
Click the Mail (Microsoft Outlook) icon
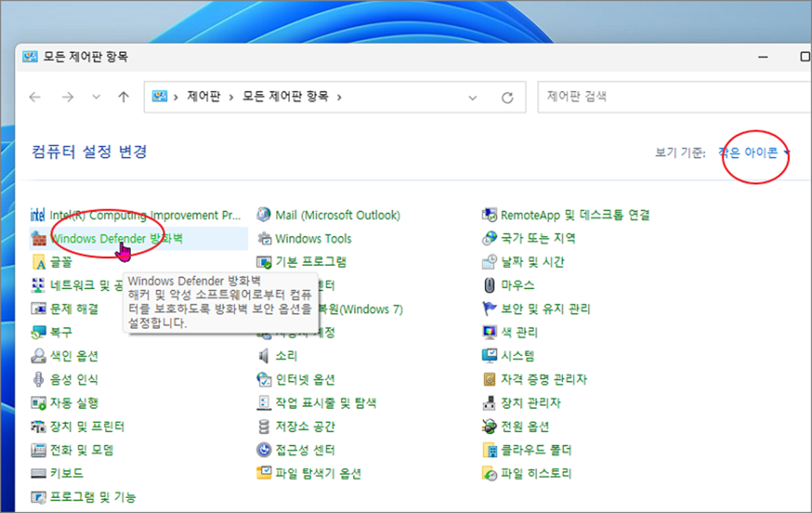[x=264, y=215]
